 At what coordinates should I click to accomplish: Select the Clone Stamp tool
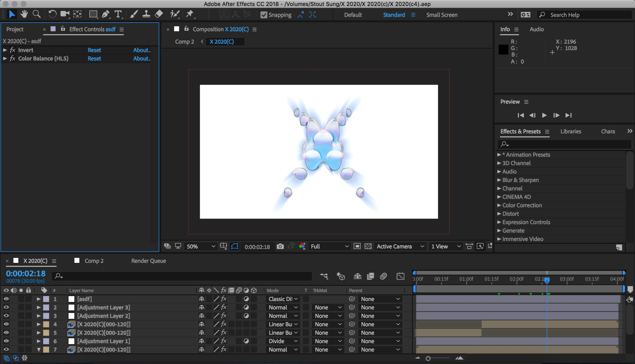(146, 14)
